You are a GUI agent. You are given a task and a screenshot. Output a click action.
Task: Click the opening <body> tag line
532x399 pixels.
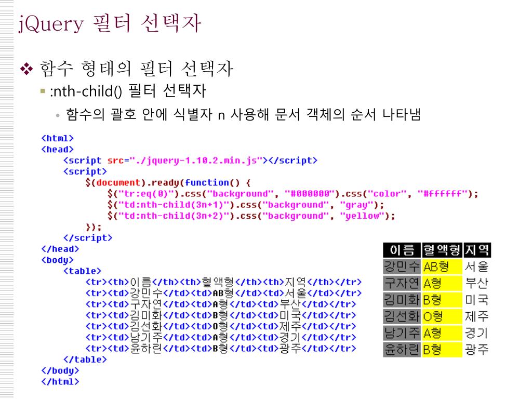(57, 260)
